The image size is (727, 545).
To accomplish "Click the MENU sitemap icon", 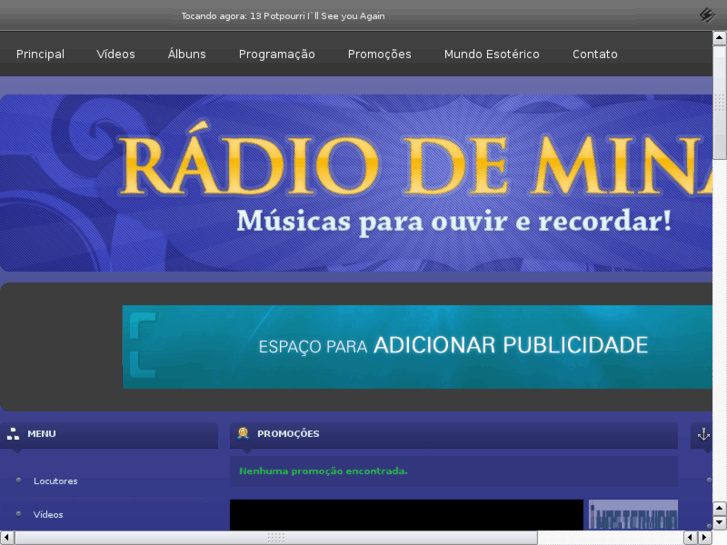I will (x=13, y=434).
